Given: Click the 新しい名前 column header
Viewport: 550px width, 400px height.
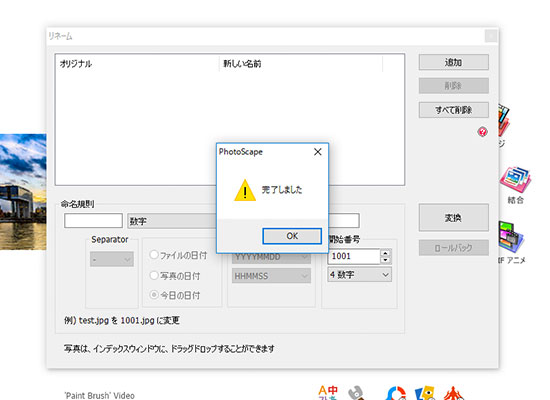Looking at the screenshot, I should tap(301, 64).
